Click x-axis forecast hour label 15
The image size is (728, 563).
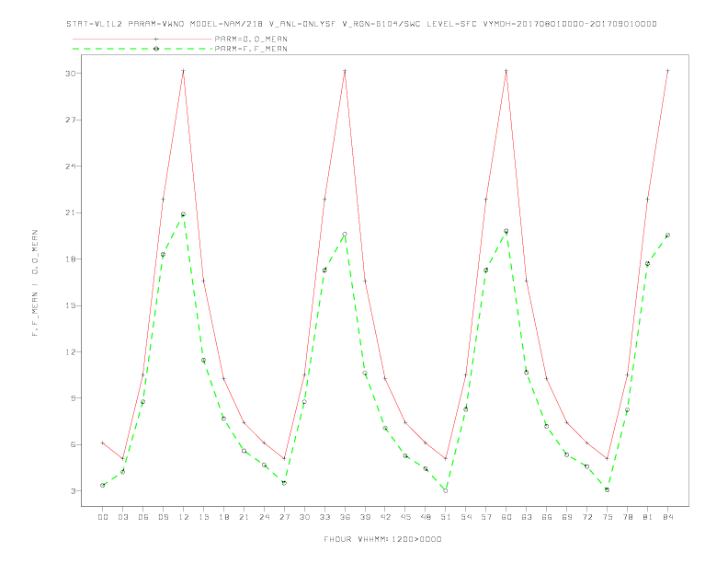203,517
